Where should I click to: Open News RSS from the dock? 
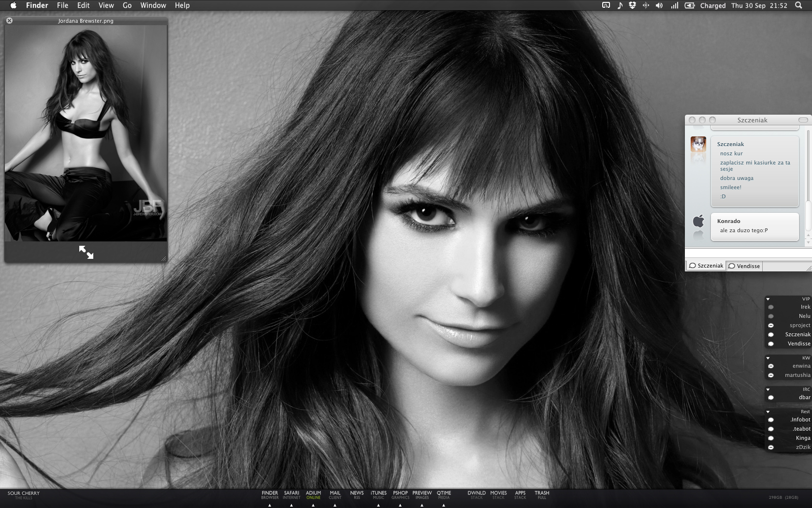coord(357,495)
